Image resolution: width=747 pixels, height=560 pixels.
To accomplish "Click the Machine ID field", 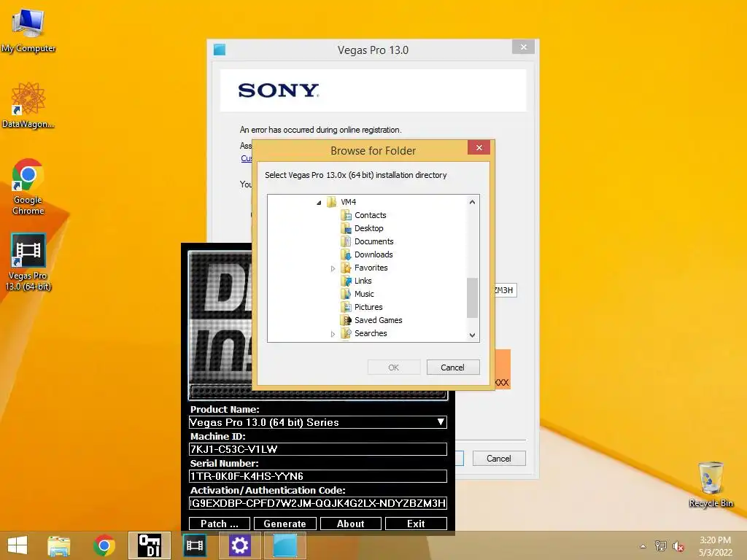I will [x=318, y=449].
